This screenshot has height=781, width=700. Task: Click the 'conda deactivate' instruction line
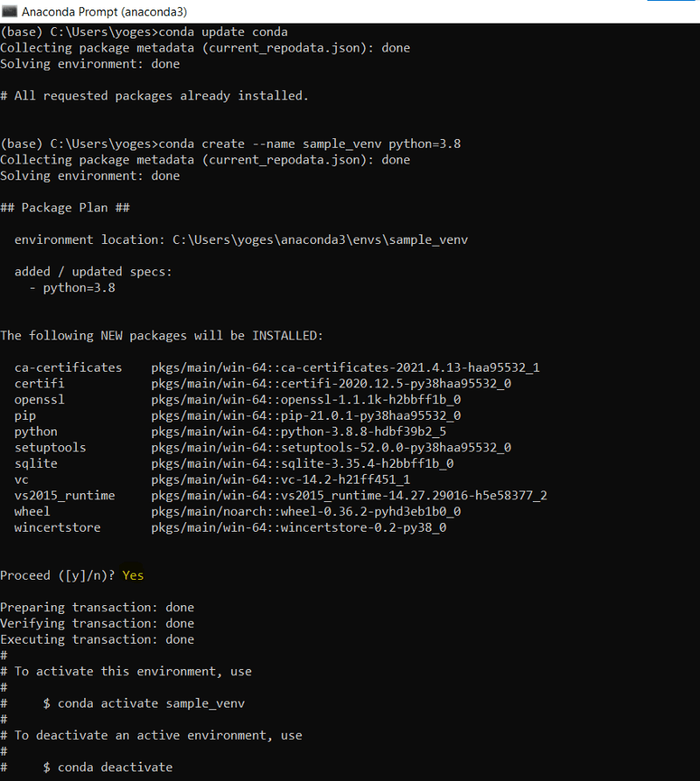click(x=115, y=767)
